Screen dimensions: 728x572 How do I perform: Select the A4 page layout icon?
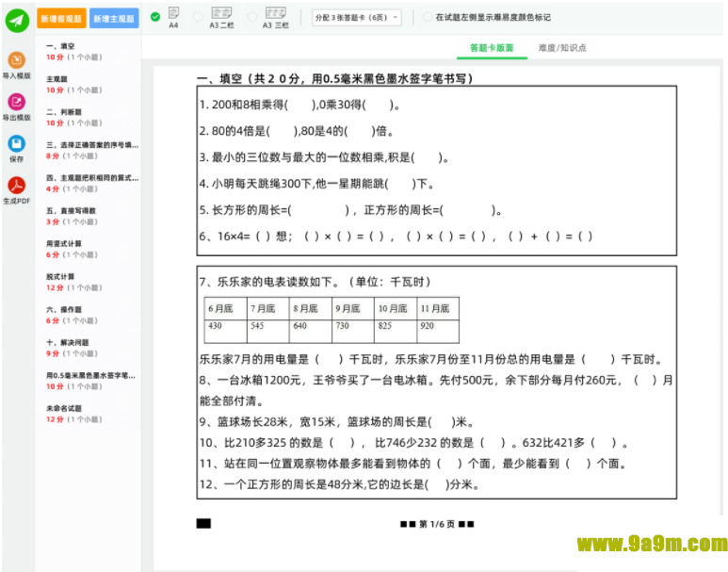coord(173,12)
